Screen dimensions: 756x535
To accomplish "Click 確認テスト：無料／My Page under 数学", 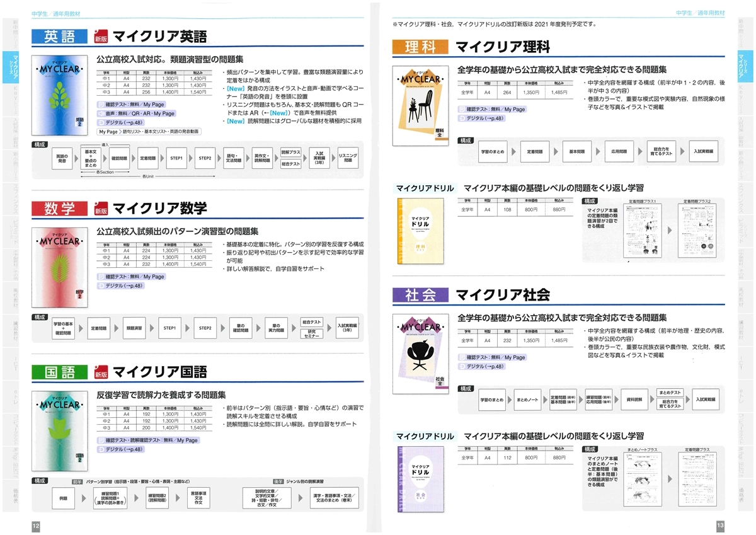I will point(131,277).
